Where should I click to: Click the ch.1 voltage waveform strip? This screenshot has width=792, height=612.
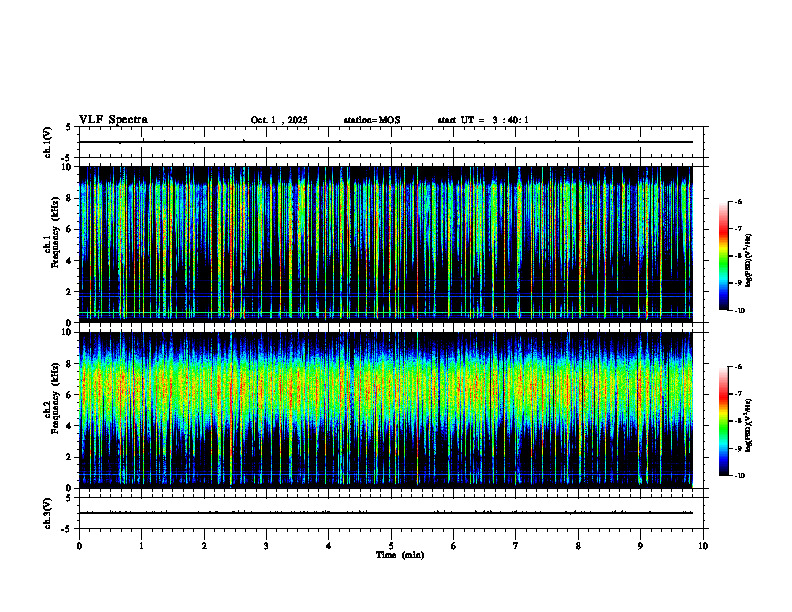click(391, 142)
